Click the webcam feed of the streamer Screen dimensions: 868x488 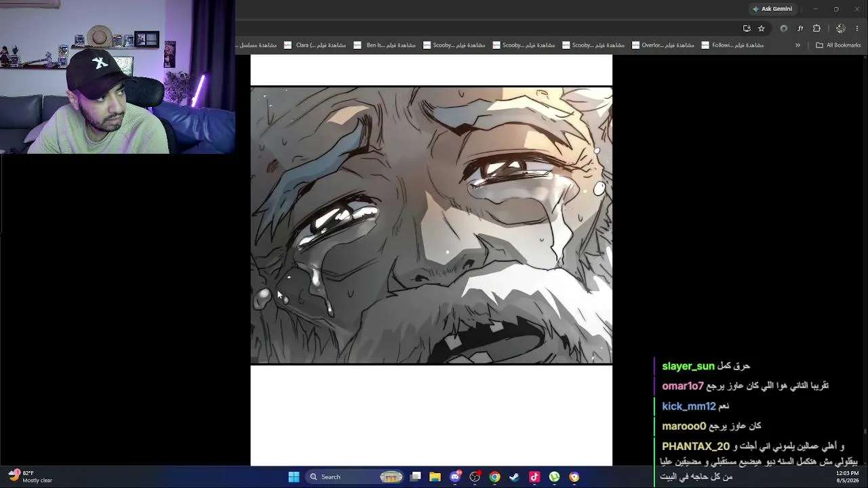[117, 77]
